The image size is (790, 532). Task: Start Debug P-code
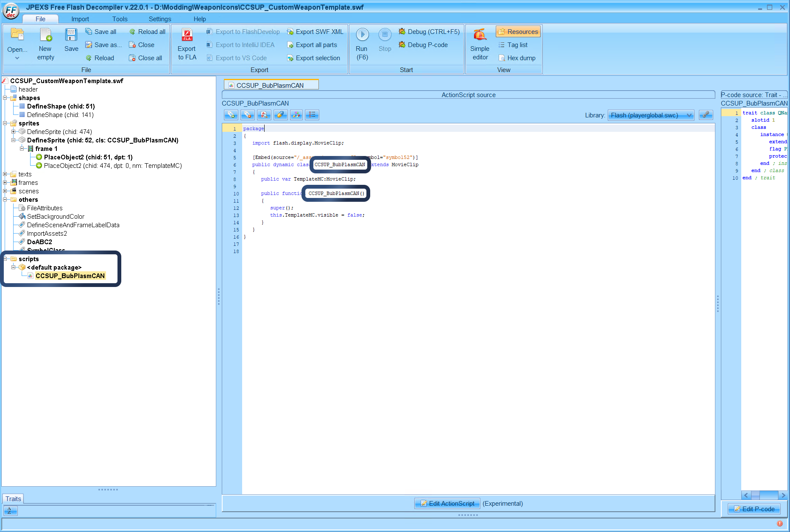[428, 45]
